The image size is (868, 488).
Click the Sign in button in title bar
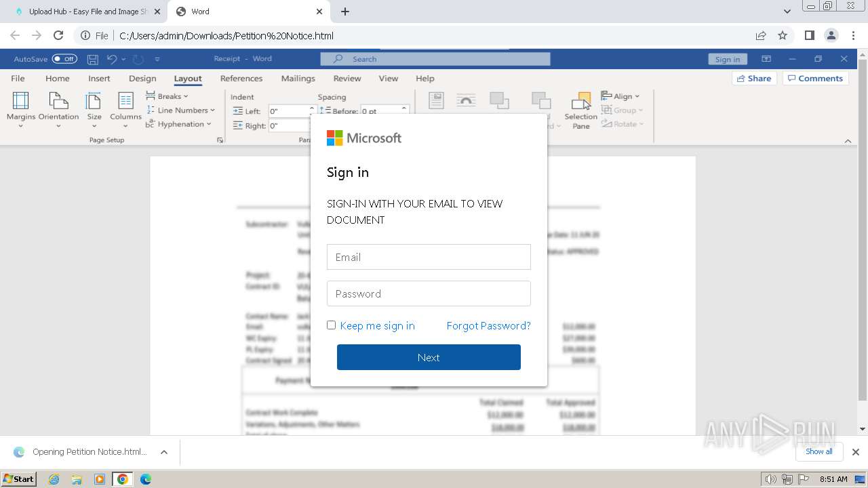(x=728, y=59)
